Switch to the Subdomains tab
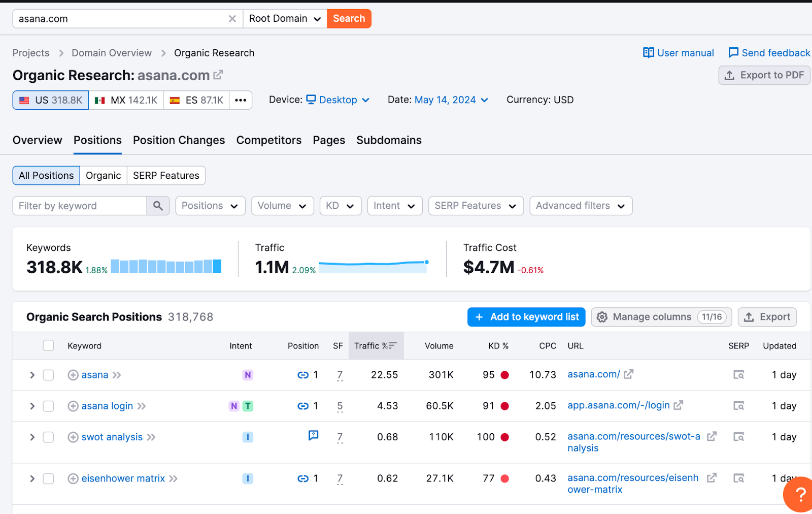812x514 pixels. [389, 140]
